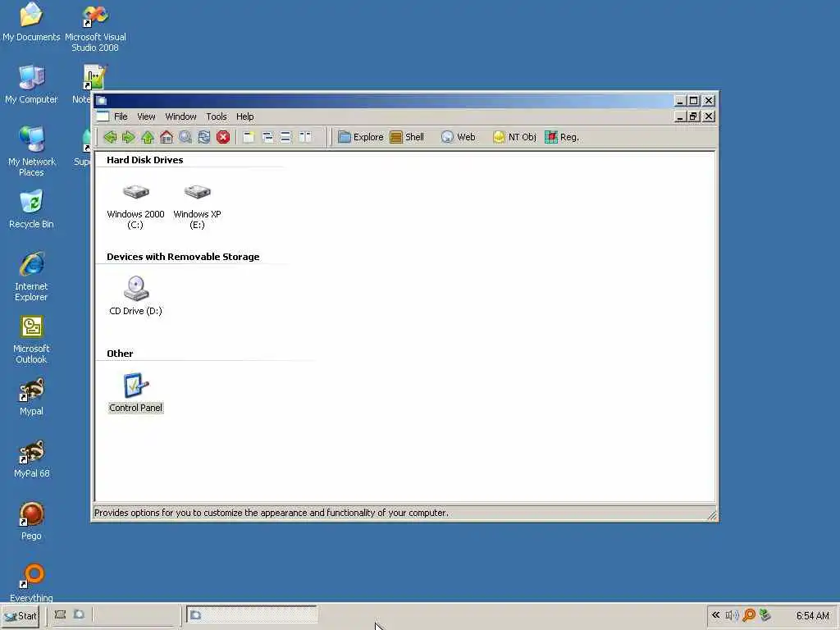Screen dimensions: 840x630
Task: Activate the explorer taskbar button
Action: [251, 615]
